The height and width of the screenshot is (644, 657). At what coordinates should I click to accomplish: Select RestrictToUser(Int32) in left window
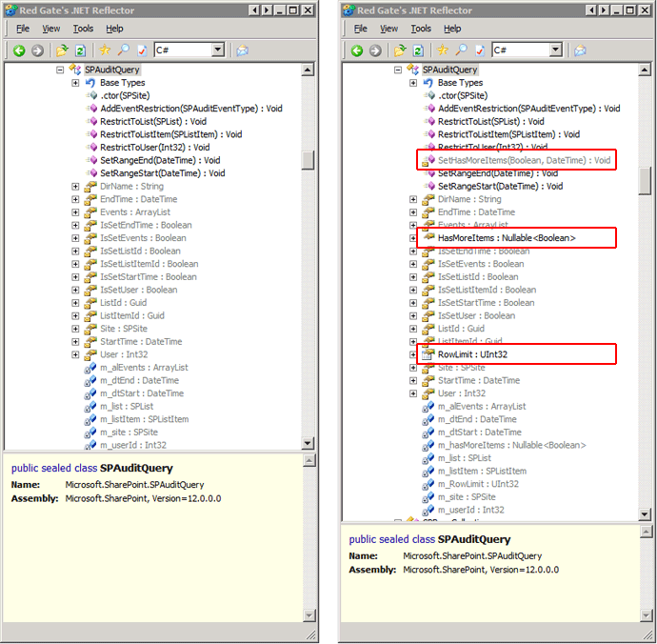pos(154,147)
